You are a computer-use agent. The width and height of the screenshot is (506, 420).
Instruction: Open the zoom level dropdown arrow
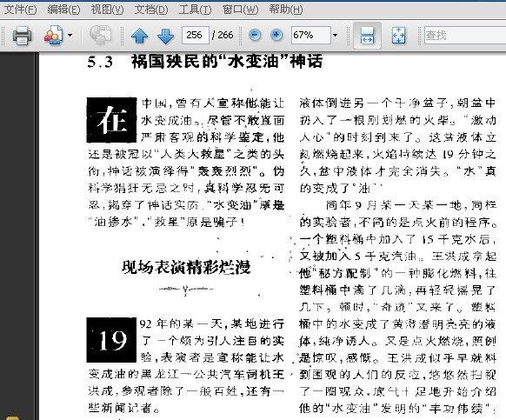336,35
